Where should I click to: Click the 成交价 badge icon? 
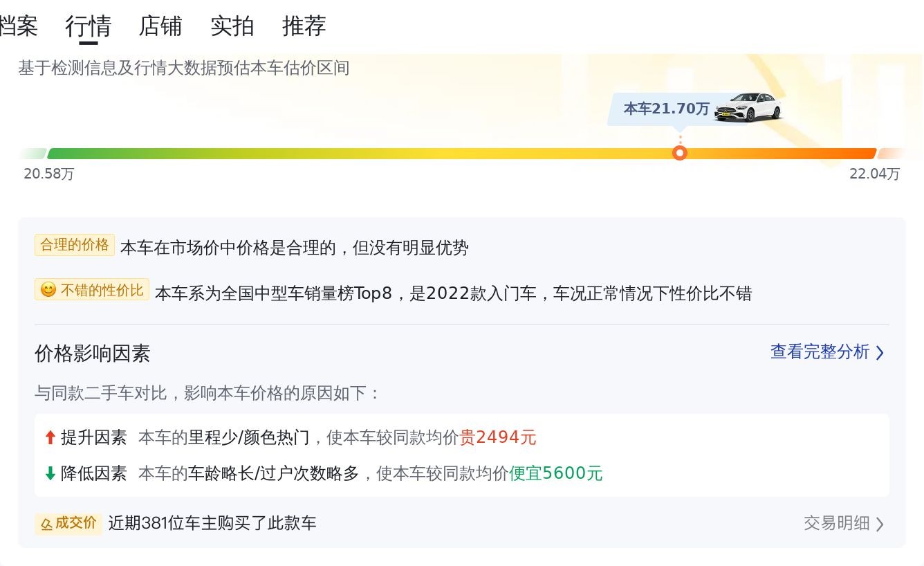[46, 524]
